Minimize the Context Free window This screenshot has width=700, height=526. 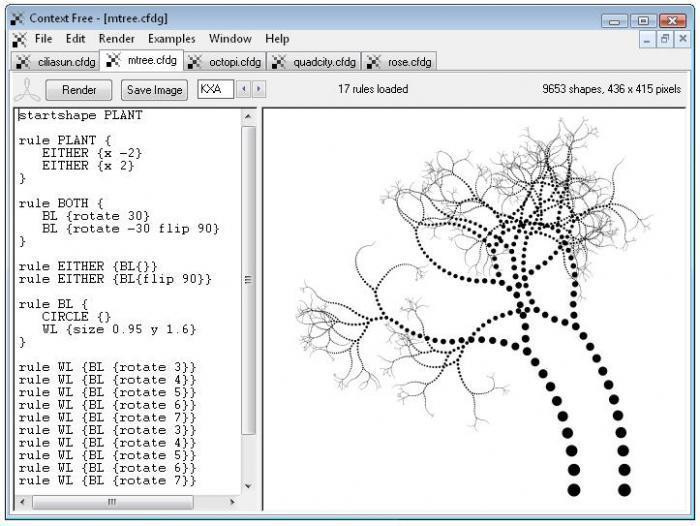point(615,21)
